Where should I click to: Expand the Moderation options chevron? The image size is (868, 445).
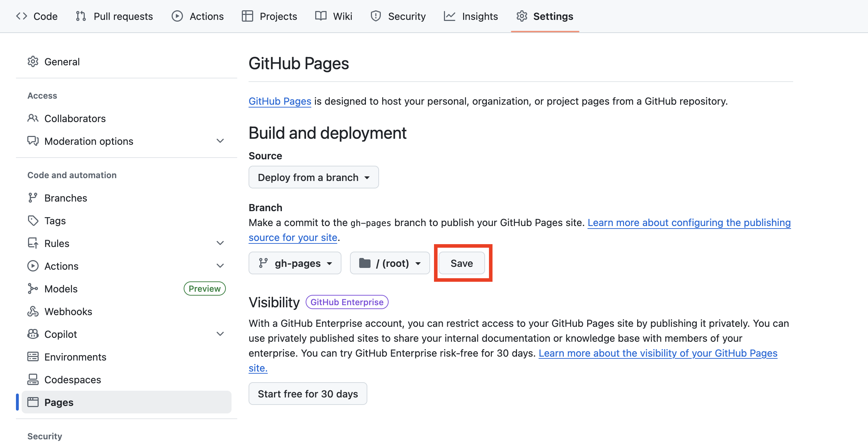tap(220, 141)
